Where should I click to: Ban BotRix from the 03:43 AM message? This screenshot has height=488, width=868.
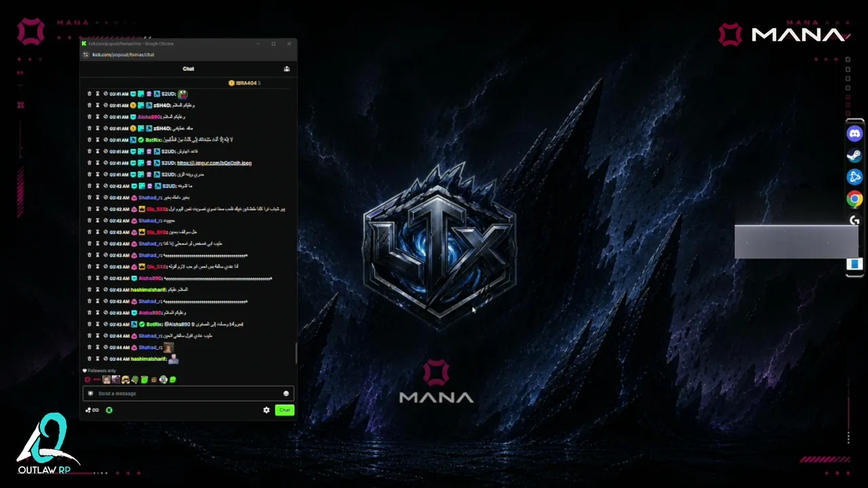(106, 324)
